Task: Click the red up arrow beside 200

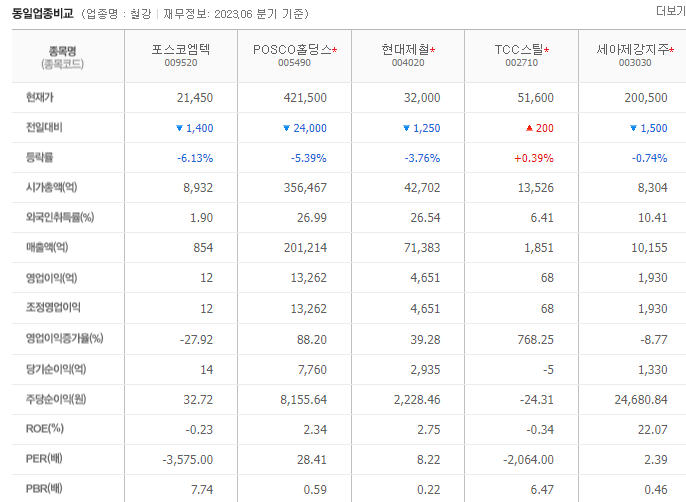Action: pyautogui.click(x=529, y=128)
